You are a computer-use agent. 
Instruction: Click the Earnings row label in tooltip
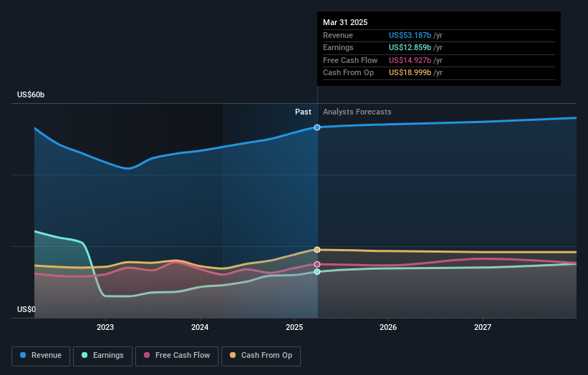click(338, 47)
